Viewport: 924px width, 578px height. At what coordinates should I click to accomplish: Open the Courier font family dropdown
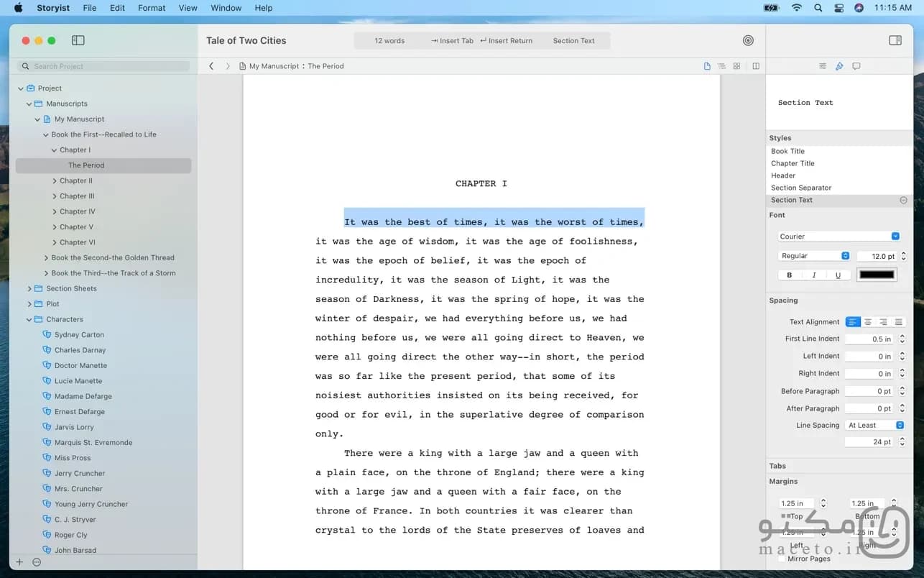tap(838, 237)
